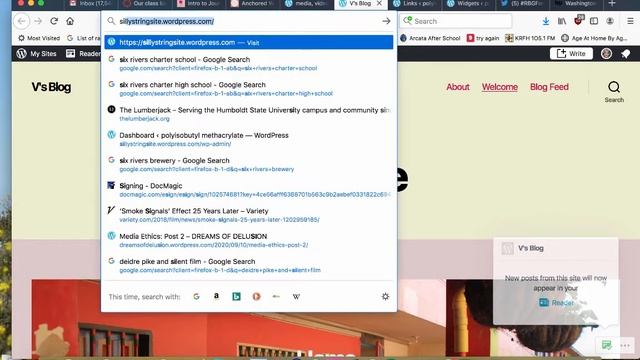640x360 pixels.
Task: Switch to the Widgets tab
Action: 469,4
